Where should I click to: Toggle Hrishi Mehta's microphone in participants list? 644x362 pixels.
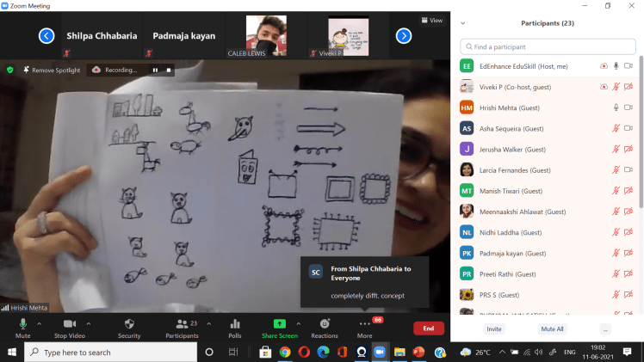pyautogui.click(x=616, y=107)
